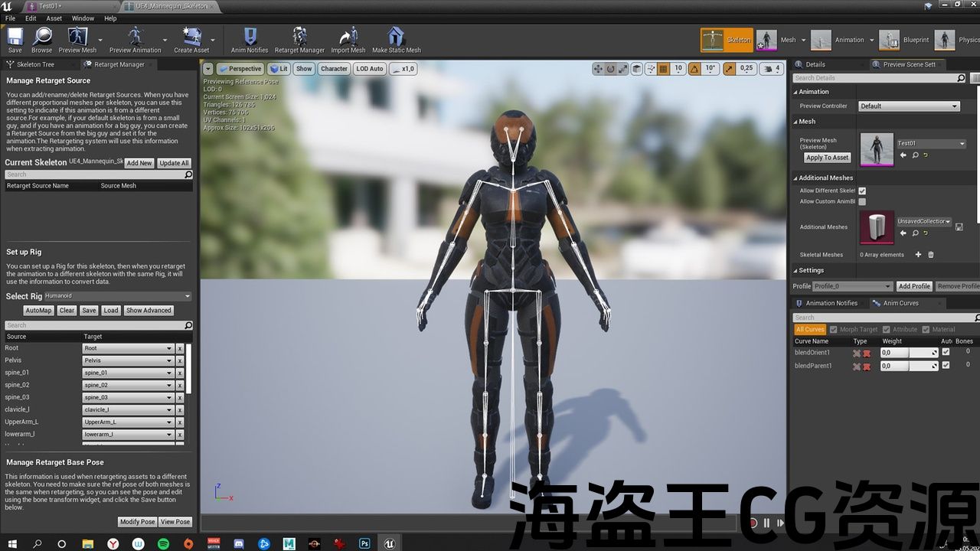Click the Apply To Asset button
This screenshot has width=980, height=551.
point(827,158)
